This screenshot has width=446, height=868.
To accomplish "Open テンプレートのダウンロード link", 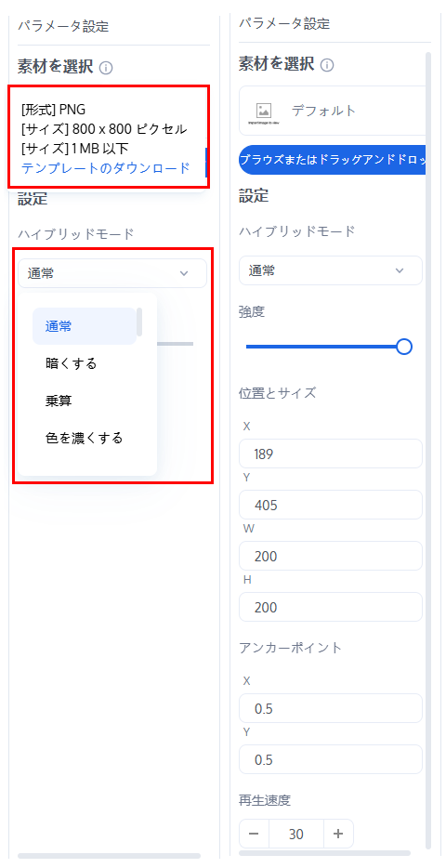I will (x=106, y=167).
